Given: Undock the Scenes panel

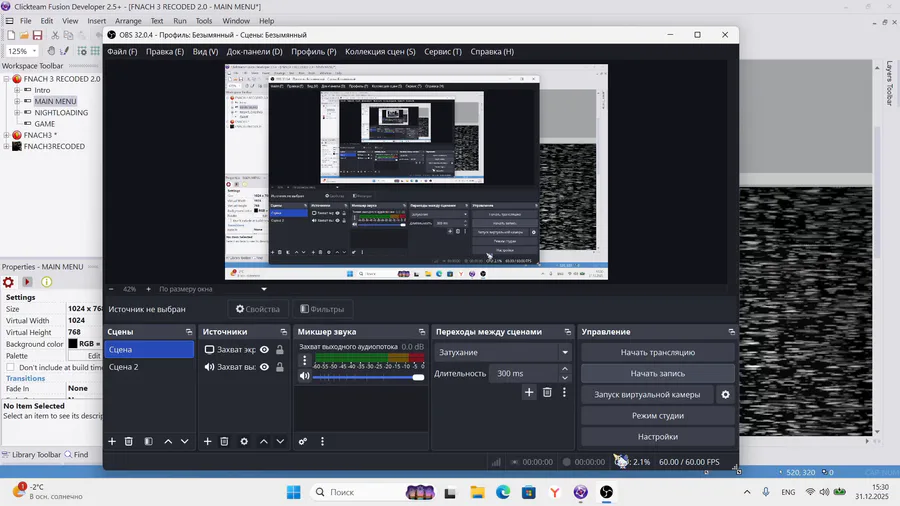Looking at the screenshot, I should pos(189,332).
